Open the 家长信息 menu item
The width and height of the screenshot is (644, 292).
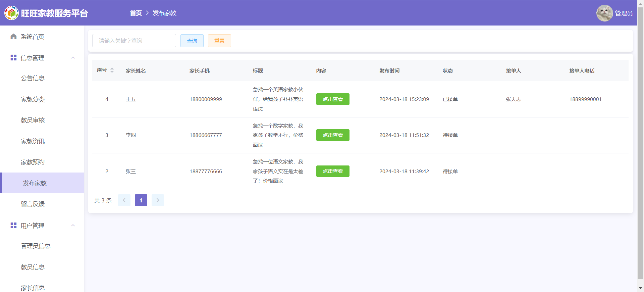click(x=42, y=288)
